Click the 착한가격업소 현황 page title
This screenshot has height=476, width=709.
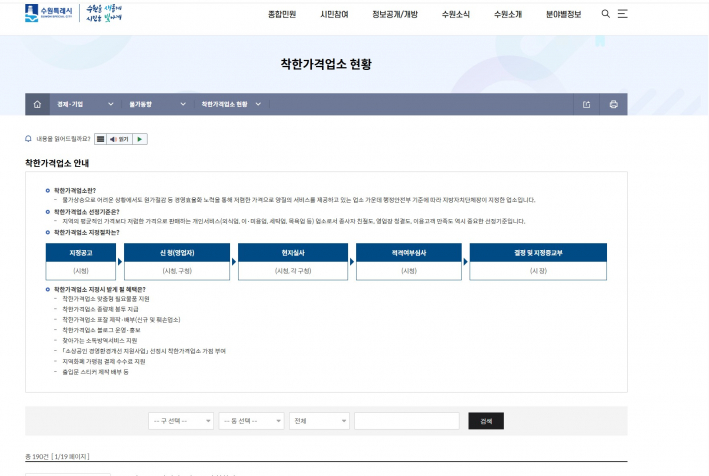(x=326, y=64)
